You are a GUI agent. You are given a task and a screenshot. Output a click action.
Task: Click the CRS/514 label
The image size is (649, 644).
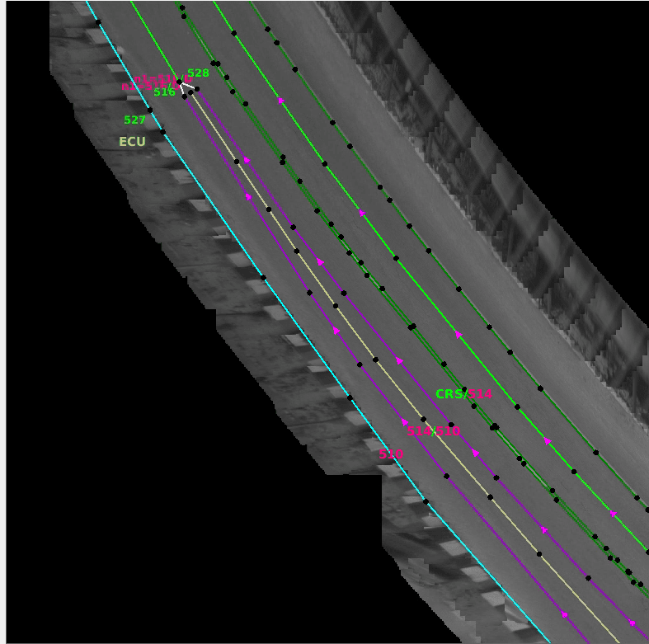[x=463, y=394]
